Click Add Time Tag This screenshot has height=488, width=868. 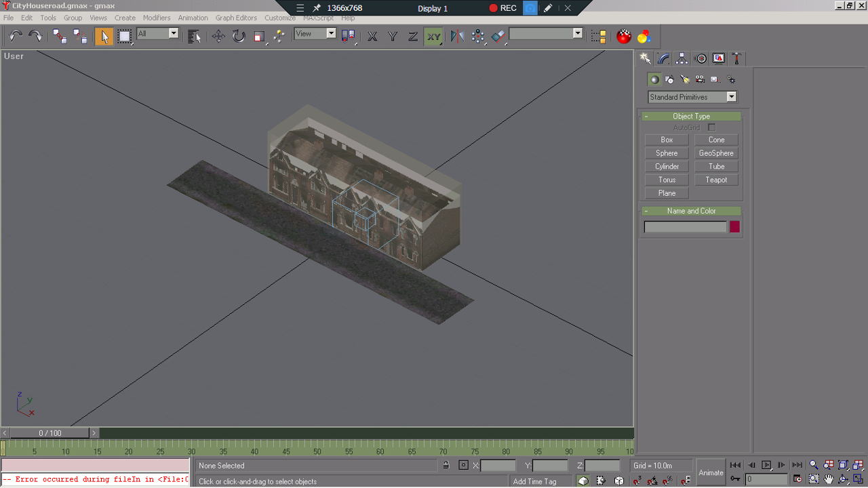pyautogui.click(x=534, y=481)
